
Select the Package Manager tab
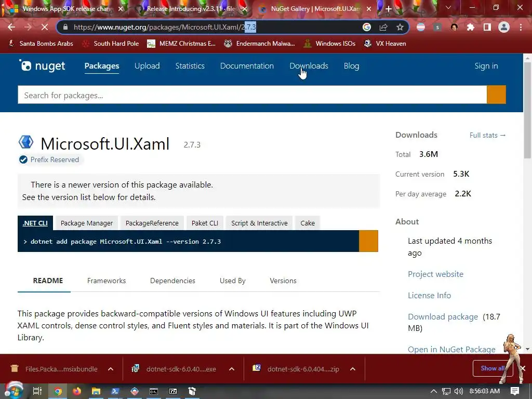tap(87, 223)
